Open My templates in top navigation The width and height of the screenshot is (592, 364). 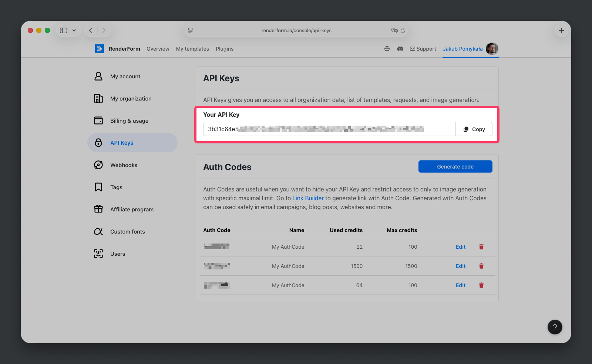click(x=192, y=49)
